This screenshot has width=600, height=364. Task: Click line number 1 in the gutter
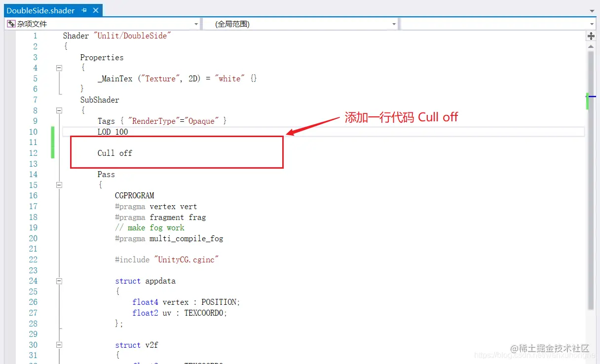(x=35, y=36)
